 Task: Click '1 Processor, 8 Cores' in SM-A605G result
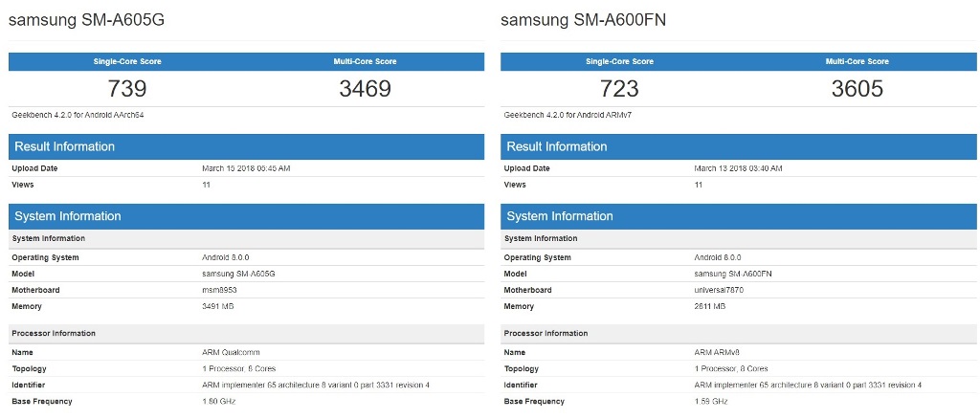(x=238, y=369)
